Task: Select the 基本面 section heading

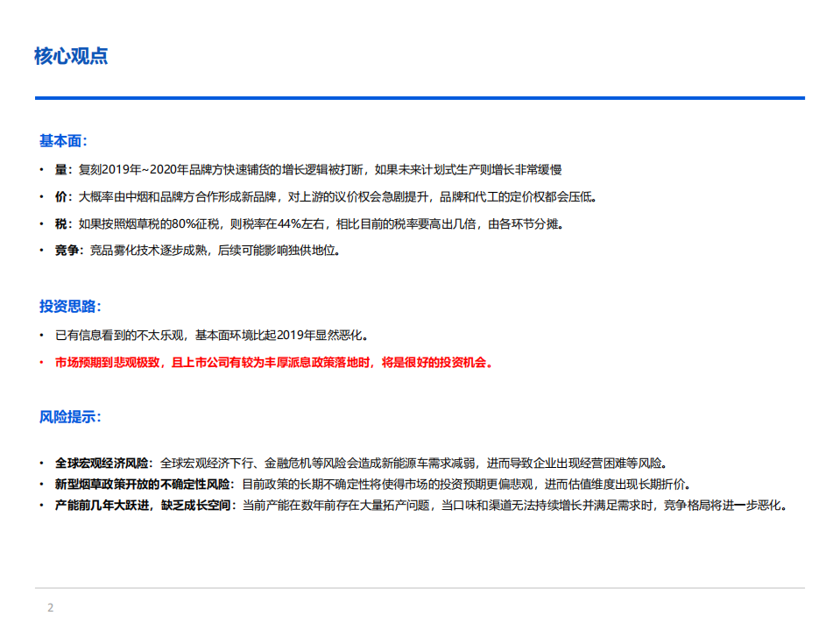Action: pos(63,140)
